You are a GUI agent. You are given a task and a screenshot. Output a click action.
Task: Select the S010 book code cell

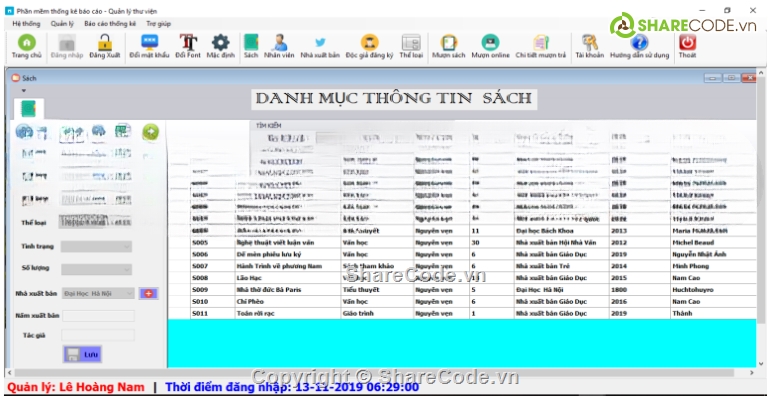pyautogui.click(x=213, y=301)
